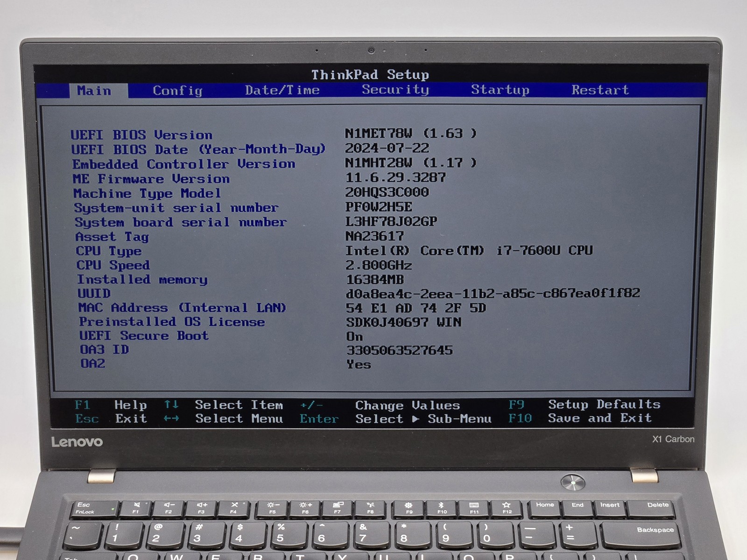Click ME Firmware Version label

coord(151,179)
